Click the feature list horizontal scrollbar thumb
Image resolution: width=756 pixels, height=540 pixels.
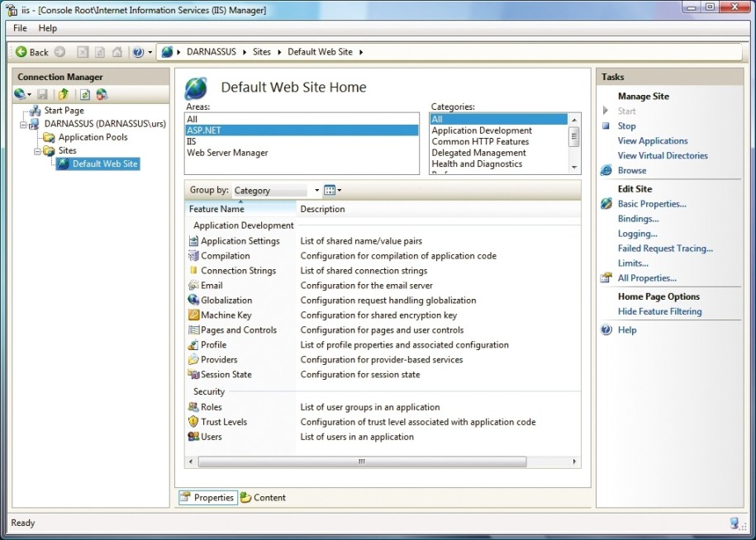[362, 462]
